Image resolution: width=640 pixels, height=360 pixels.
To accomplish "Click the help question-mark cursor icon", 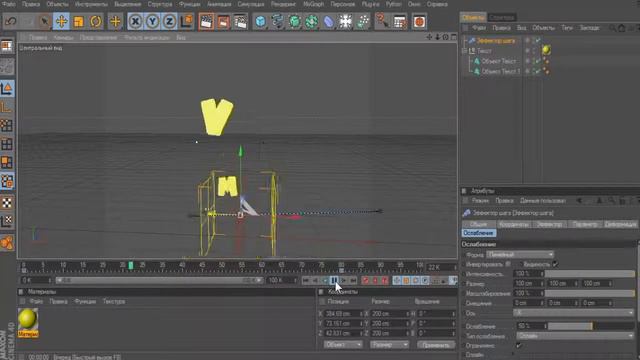I will tap(382, 21).
